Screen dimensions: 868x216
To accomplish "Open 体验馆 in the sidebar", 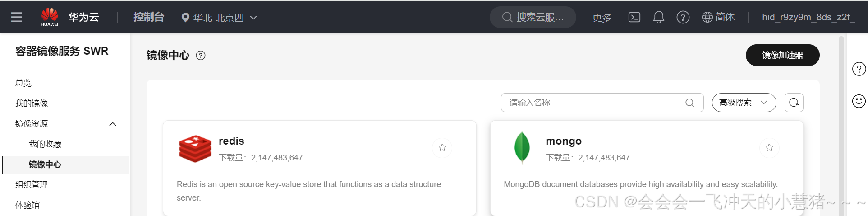I will [28, 205].
